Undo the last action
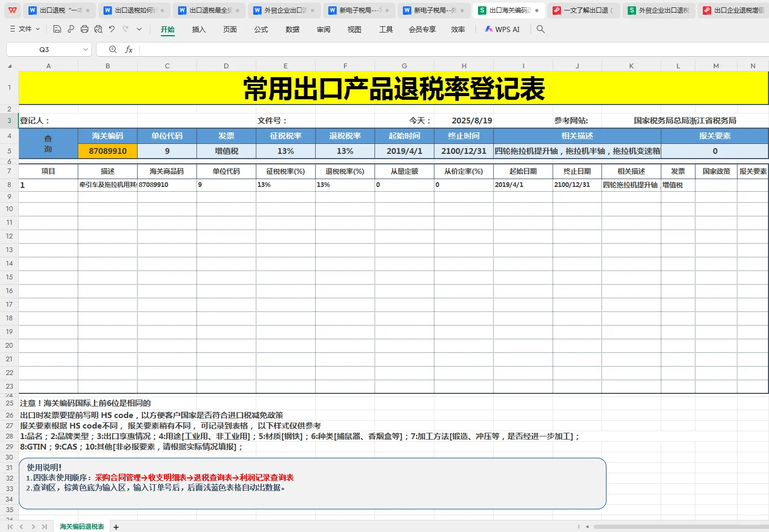Viewport: 769px width, 532px height. pyautogui.click(x=112, y=29)
